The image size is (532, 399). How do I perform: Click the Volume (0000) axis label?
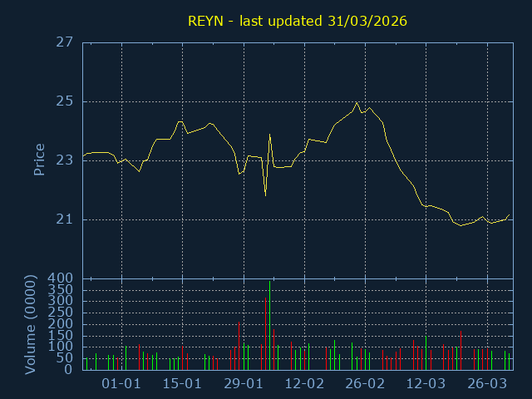tap(31, 325)
